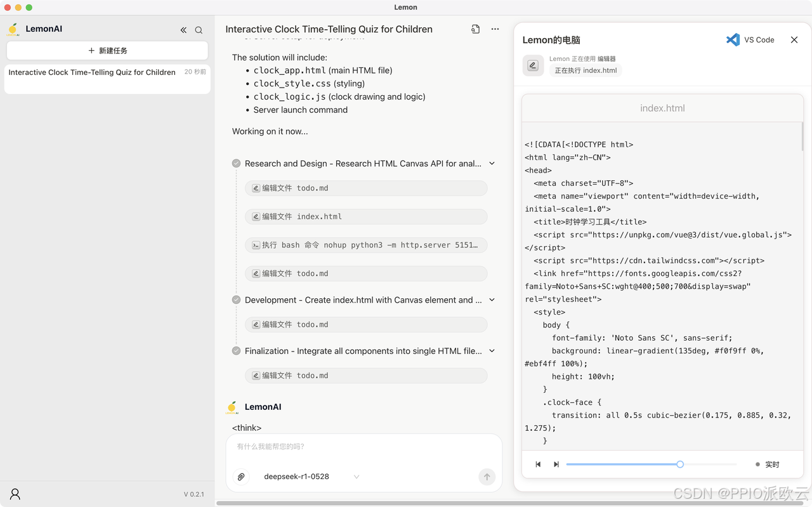Click the Research and Design check status icon

[237, 164]
